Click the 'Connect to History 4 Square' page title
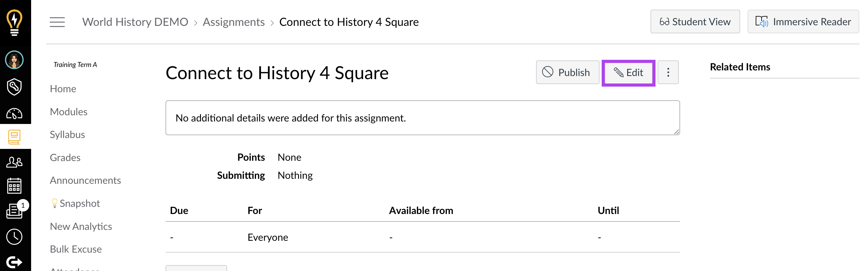868x271 pixels. [277, 73]
